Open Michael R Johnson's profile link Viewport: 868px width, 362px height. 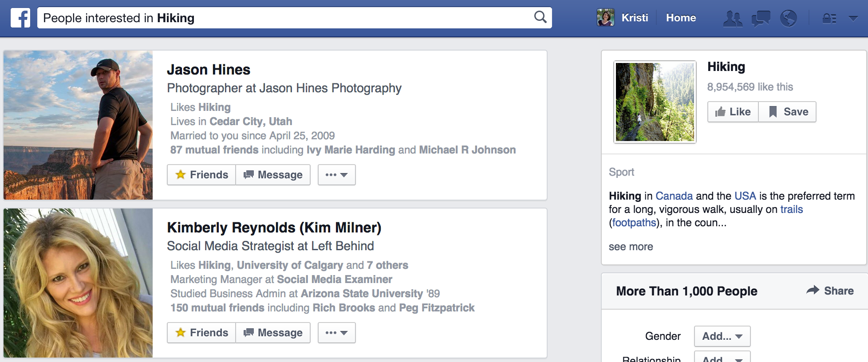pyautogui.click(x=467, y=150)
